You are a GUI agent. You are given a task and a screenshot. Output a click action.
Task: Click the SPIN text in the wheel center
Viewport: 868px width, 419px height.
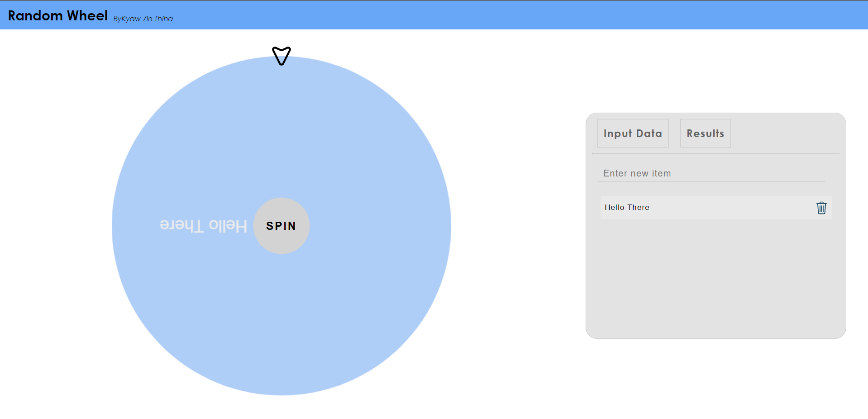(x=281, y=226)
